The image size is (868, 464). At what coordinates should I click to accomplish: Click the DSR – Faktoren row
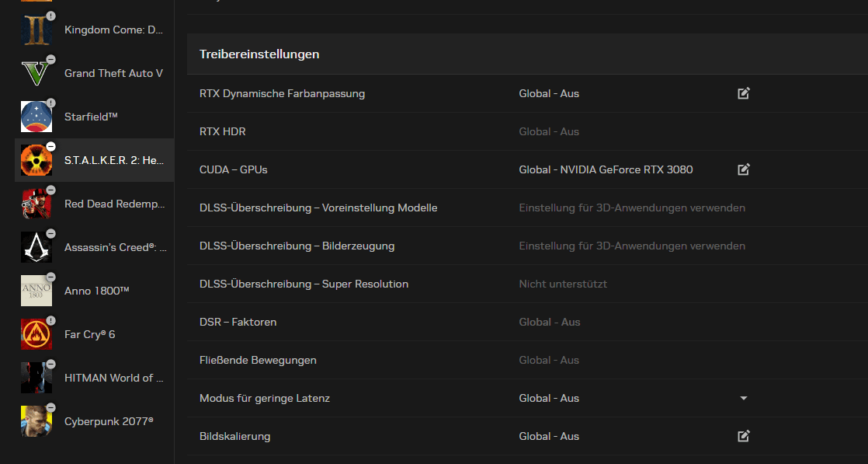(x=238, y=322)
